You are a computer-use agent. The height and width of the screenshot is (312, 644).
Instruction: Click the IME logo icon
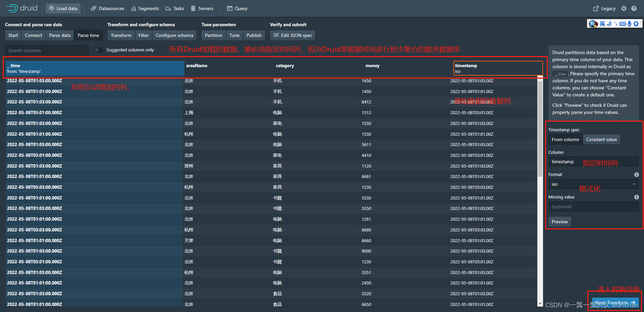pyautogui.click(x=593, y=24)
